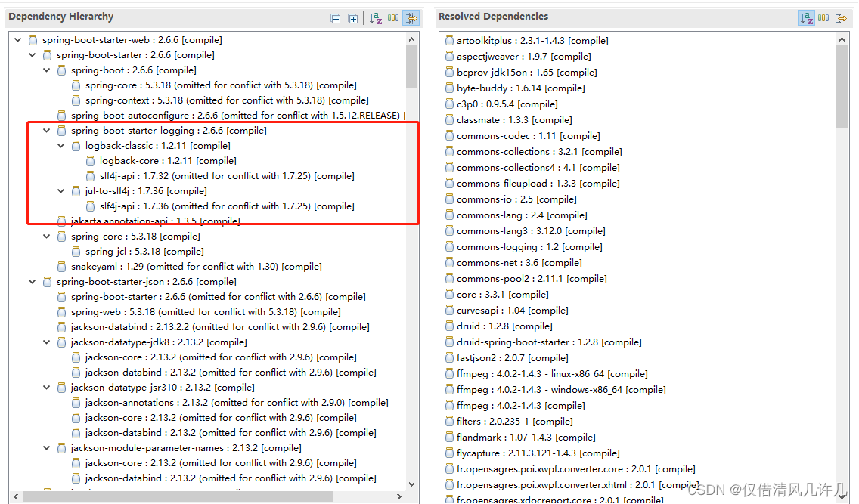Toggle Show Group Id in Resolved Dependencies
Screen dimensions: 859x504
[823, 18]
